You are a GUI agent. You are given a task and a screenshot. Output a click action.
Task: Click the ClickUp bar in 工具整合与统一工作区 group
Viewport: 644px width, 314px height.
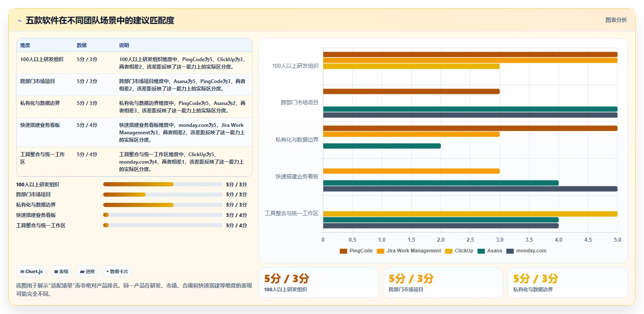470,214
